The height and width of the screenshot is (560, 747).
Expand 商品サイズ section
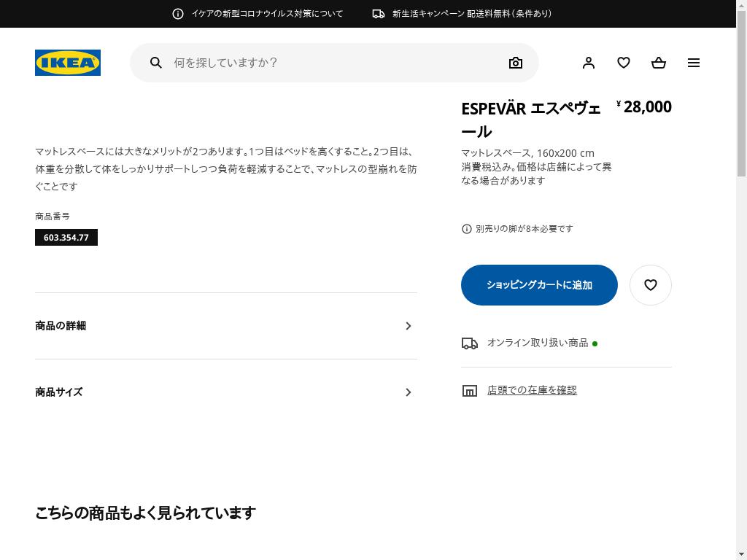coord(226,392)
